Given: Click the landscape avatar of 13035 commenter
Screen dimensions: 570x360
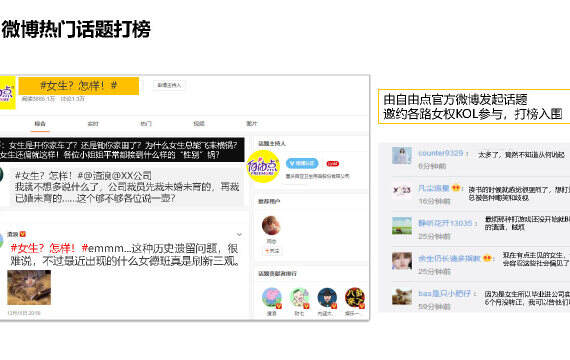Looking at the screenshot, I should 402,225.
